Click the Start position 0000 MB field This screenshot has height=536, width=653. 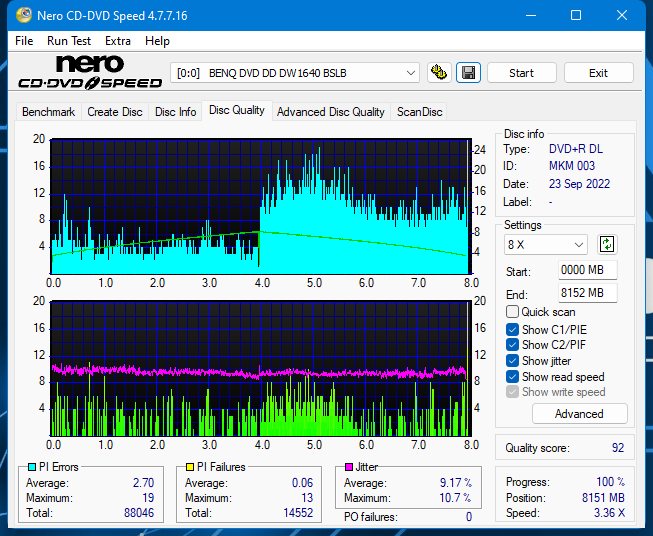pos(587,270)
